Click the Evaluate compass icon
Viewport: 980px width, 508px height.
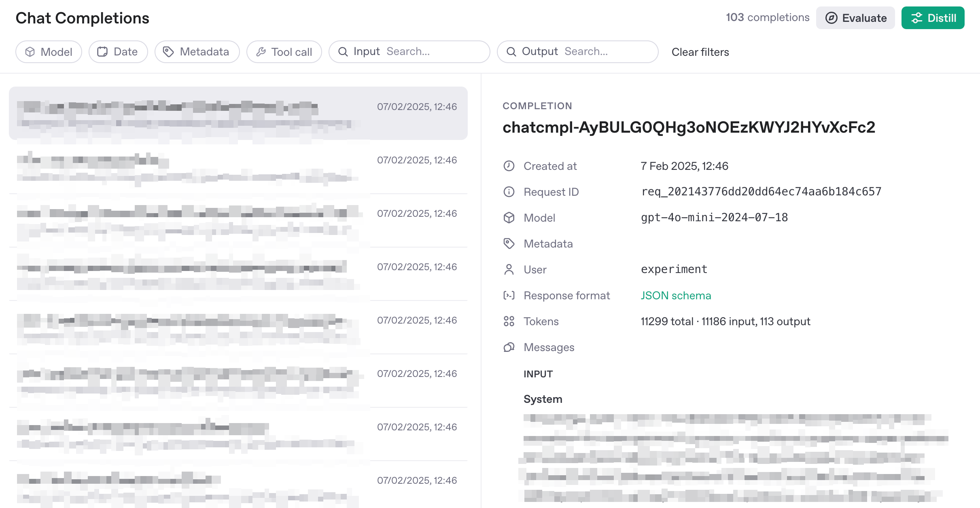831,18
